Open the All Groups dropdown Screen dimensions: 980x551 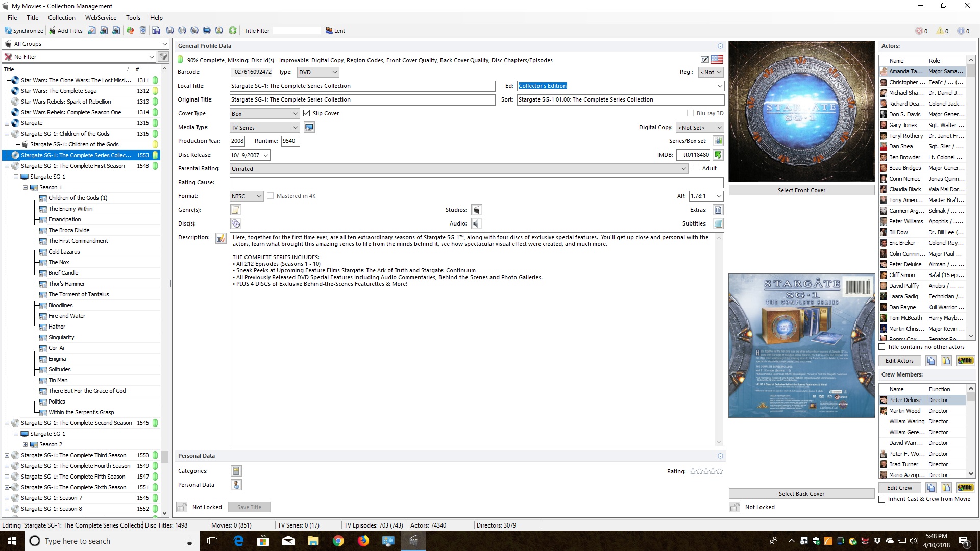(86, 44)
